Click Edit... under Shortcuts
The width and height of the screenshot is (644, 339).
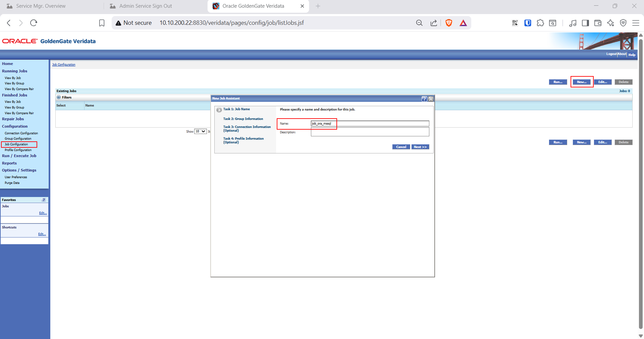click(42, 234)
